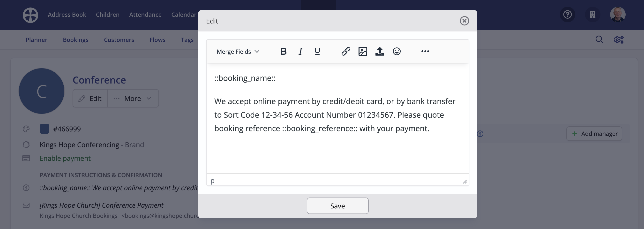Toggle italic formatting in the editor
Viewport: 644px width, 229px height.
(300, 51)
